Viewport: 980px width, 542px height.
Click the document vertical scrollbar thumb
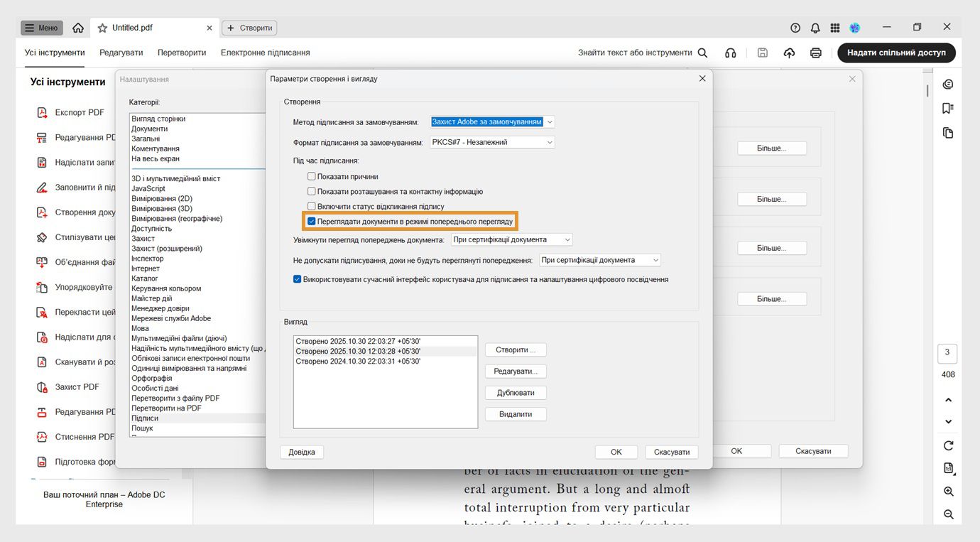pos(927,91)
